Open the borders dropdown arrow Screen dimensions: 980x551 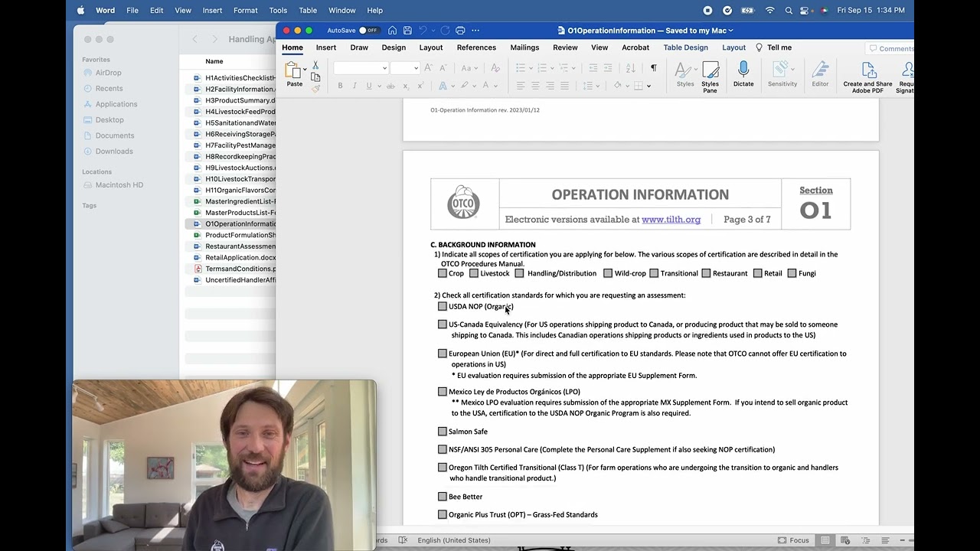[x=648, y=86]
